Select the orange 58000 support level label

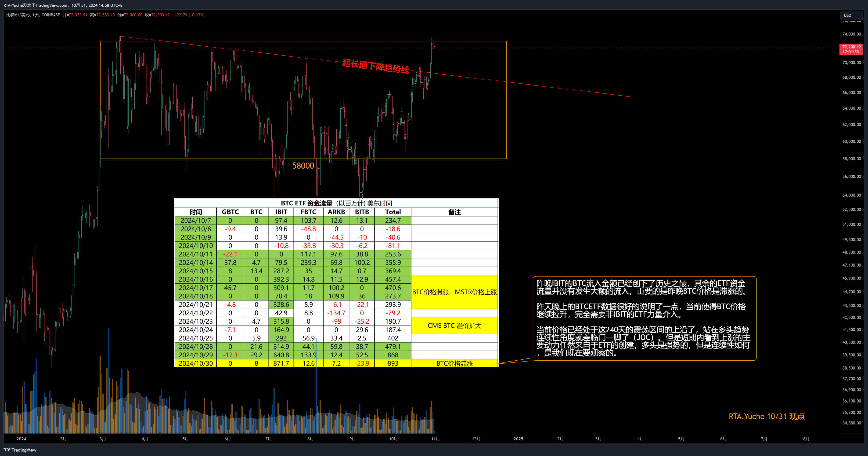(303, 166)
